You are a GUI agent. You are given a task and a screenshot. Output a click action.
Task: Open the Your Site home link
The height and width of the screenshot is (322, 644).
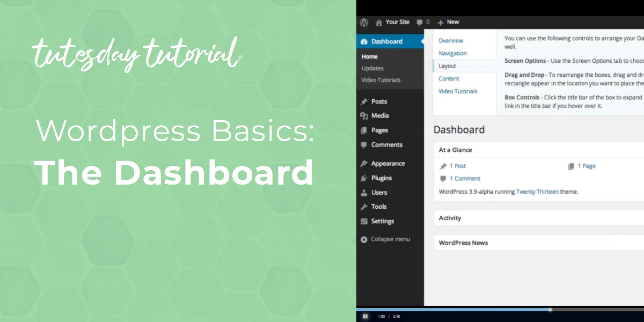[x=392, y=22]
